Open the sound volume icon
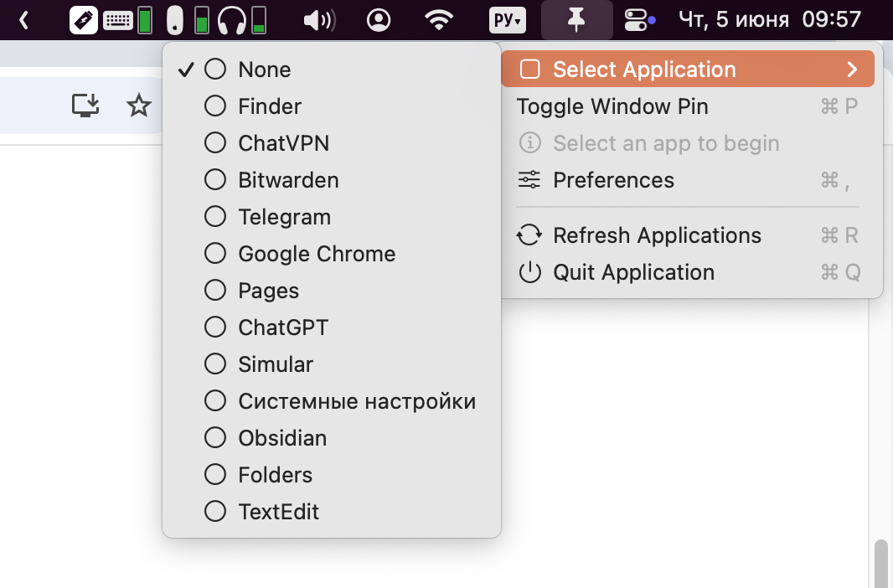Screen dimensions: 893x588 [x=319, y=20]
